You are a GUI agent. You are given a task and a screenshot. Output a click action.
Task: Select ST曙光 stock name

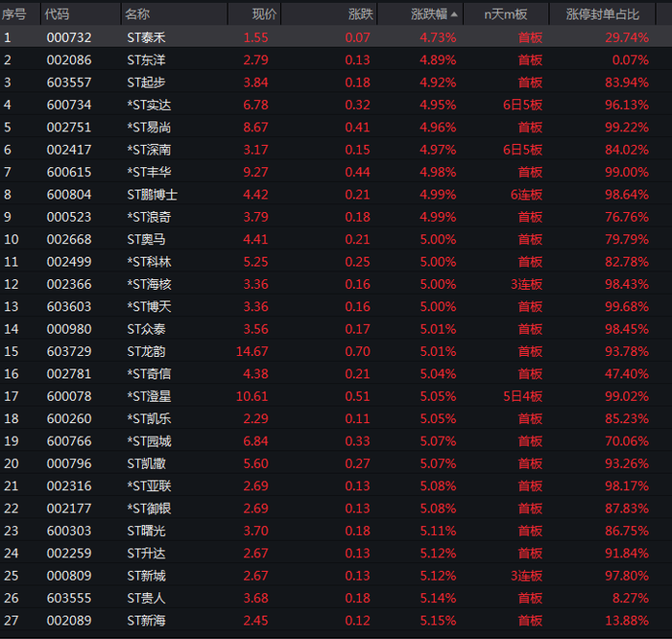146,532
